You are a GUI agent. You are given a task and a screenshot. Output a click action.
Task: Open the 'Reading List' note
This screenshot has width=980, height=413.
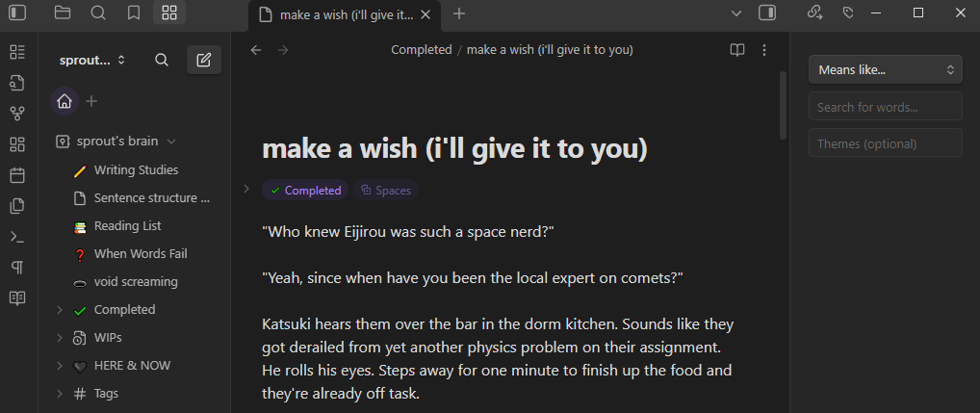click(x=127, y=226)
